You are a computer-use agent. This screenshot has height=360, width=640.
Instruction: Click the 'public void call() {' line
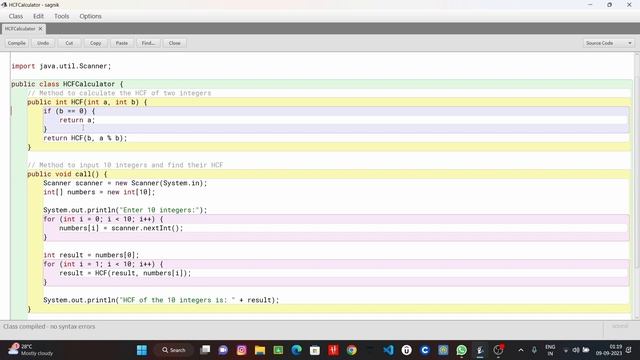coord(67,174)
